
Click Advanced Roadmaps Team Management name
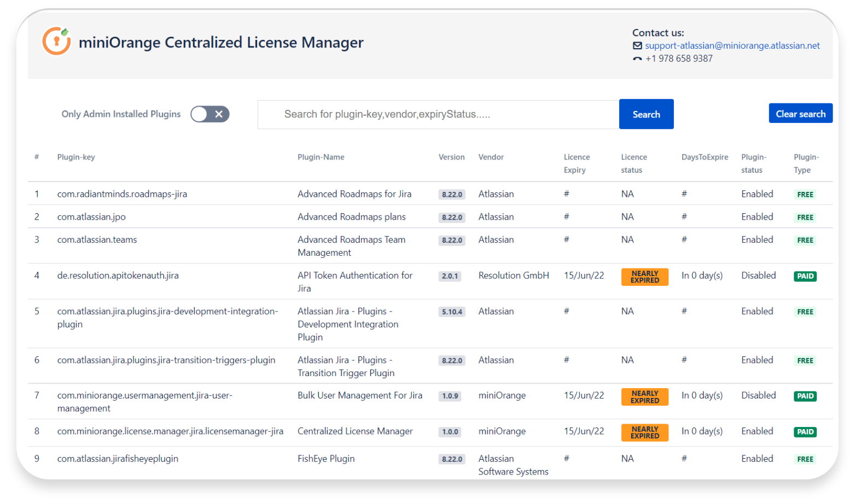coord(352,246)
